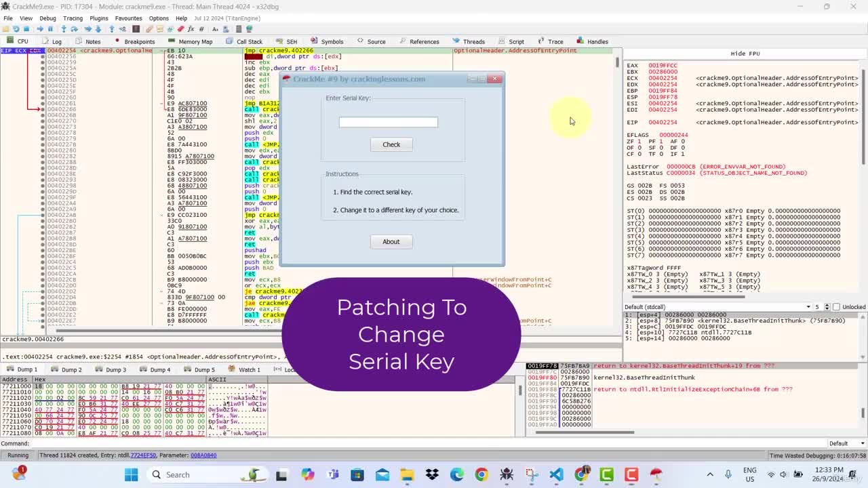
Task: Open Visual Studio Code from taskbar
Action: tap(556, 474)
